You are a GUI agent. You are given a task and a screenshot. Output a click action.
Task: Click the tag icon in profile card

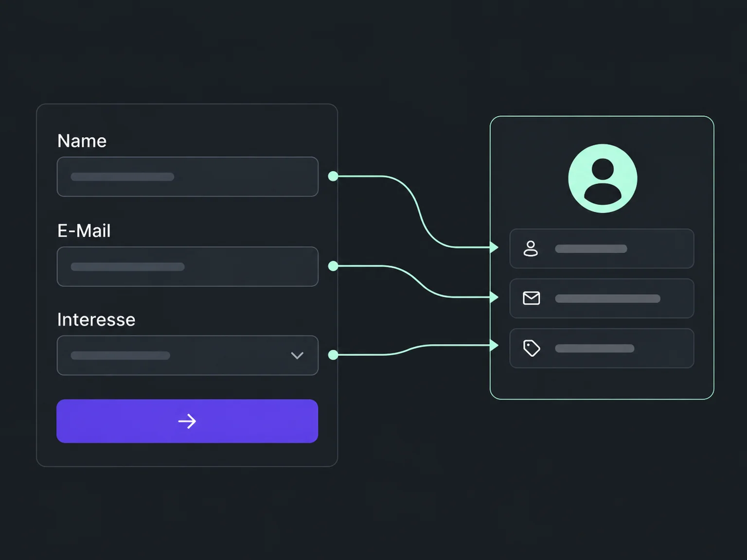tap(532, 348)
